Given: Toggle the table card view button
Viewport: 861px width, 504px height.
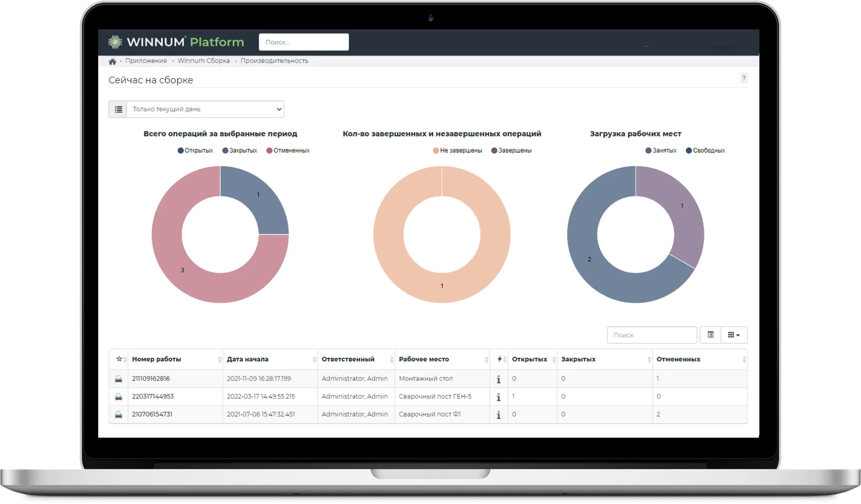Looking at the screenshot, I should coord(710,335).
